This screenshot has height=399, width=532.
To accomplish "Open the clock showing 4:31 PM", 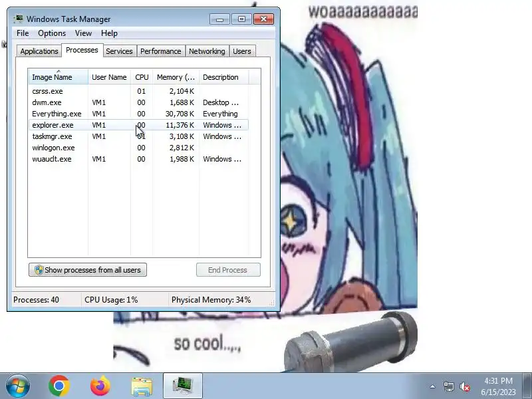I will pyautogui.click(x=498, y=386).
